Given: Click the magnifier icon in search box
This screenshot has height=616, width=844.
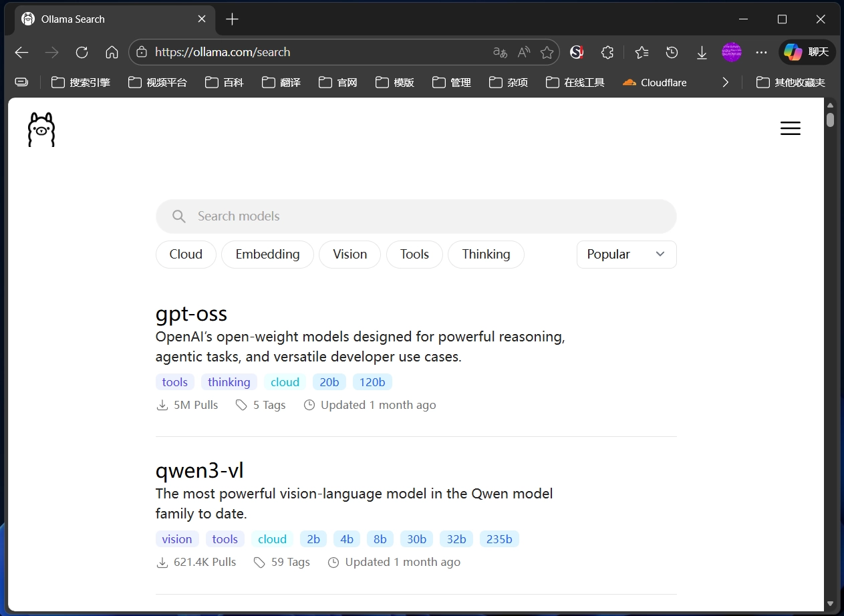Looking at the screenshot, I should [178, 216].
